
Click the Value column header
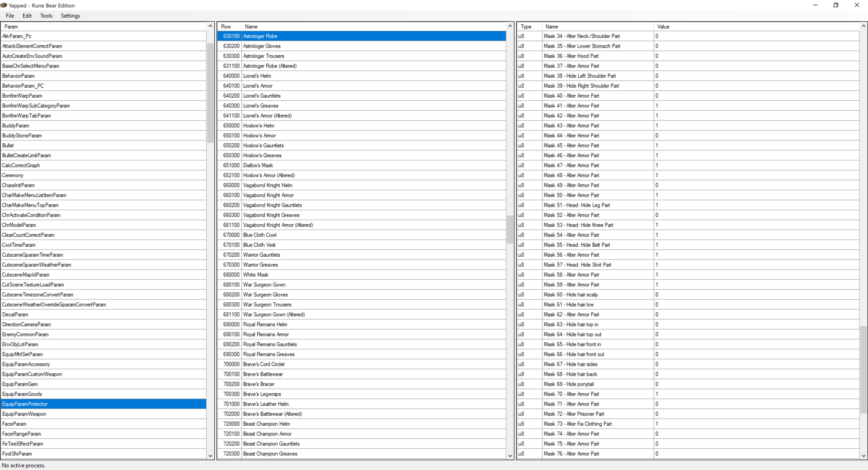(x=757, y=27)
